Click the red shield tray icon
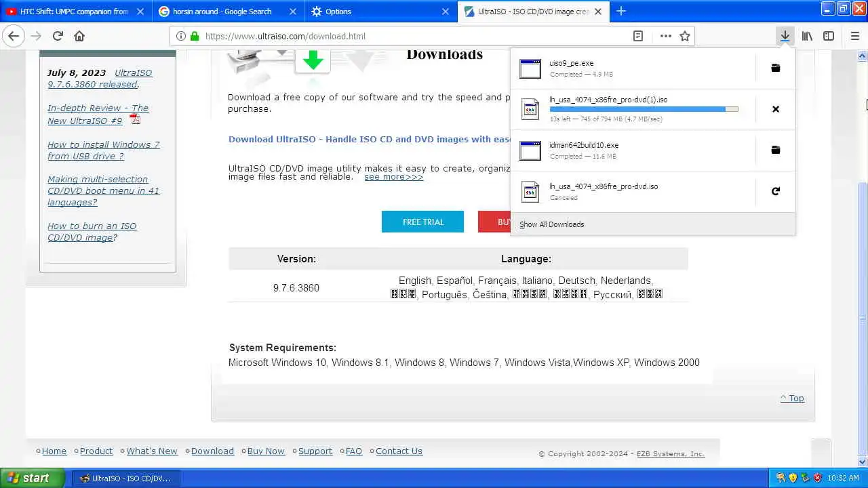 click(818, 478)
